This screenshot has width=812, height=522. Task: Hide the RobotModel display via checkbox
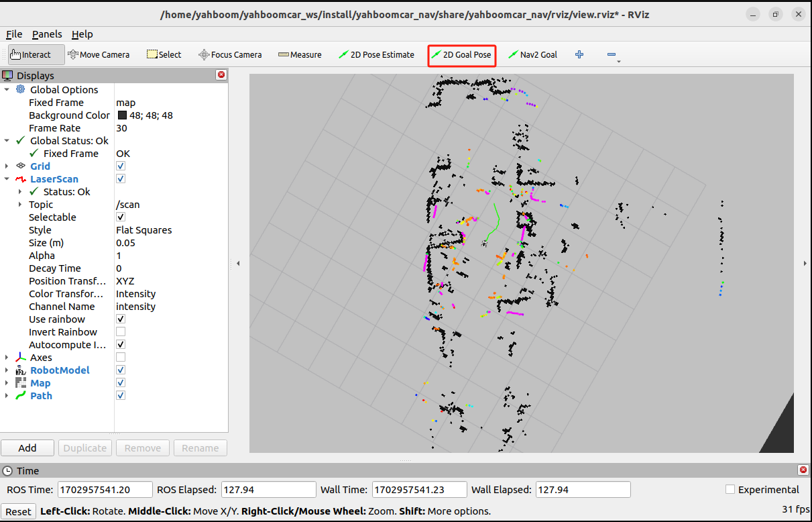coord(121,370)
